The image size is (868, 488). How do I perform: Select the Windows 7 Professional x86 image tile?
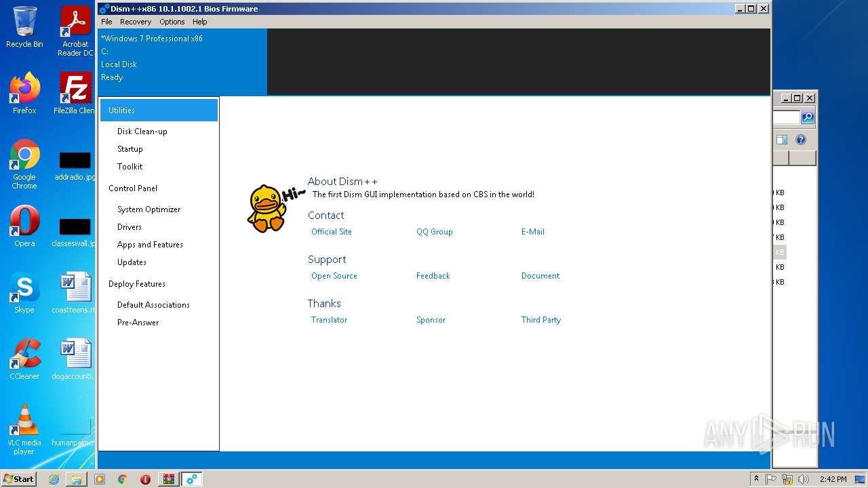pyautogui.click(x=182, y=61)
